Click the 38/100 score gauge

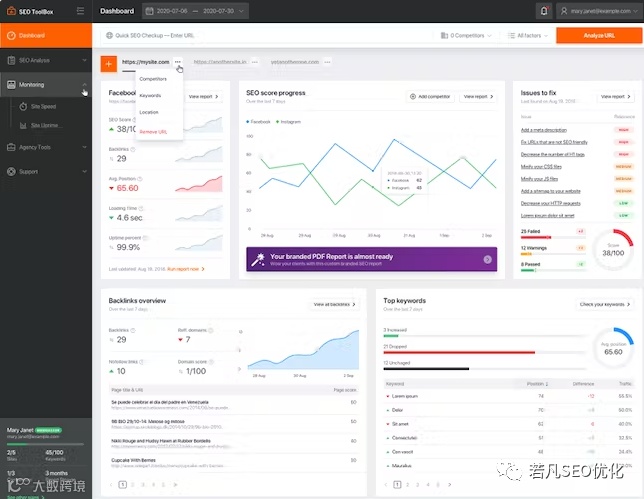point(613,250)
